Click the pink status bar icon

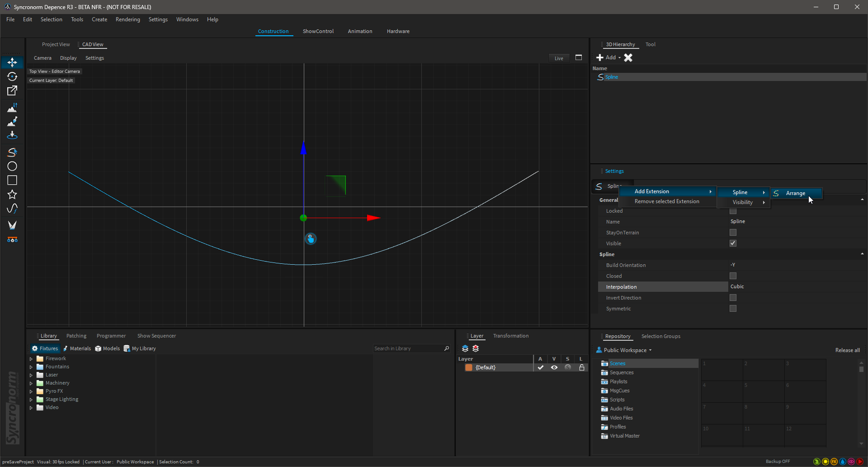(x=851, y=462)
